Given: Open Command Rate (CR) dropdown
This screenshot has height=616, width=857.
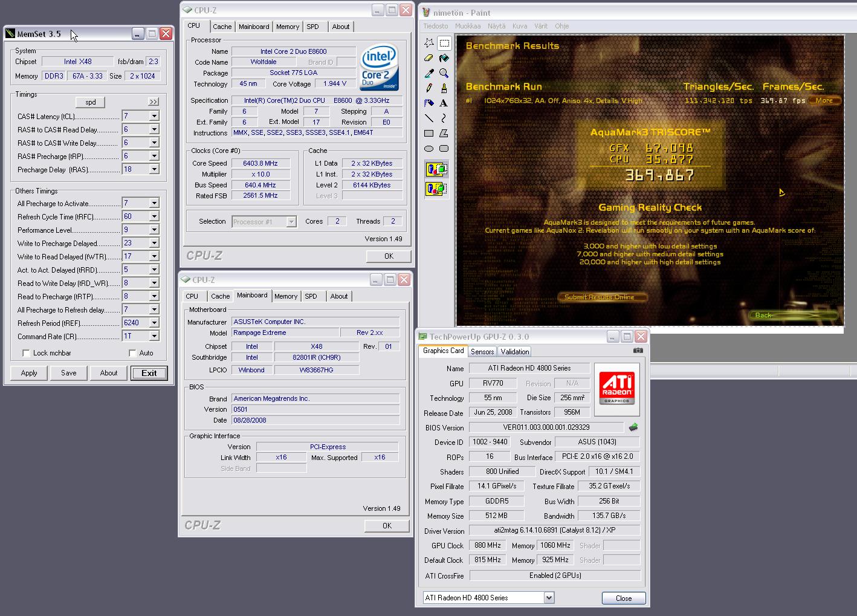Looking at the screenshot, I should click(x=154, y=336).
